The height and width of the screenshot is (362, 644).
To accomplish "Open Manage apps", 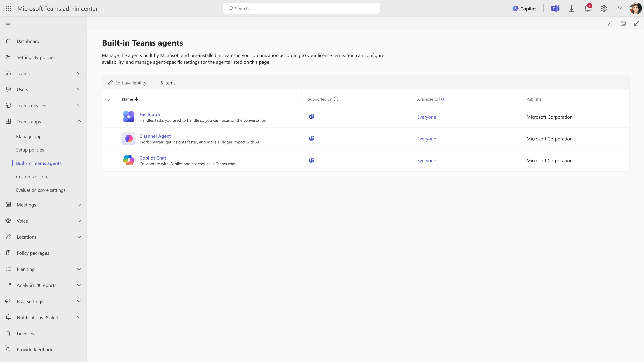I will [30, 136].
